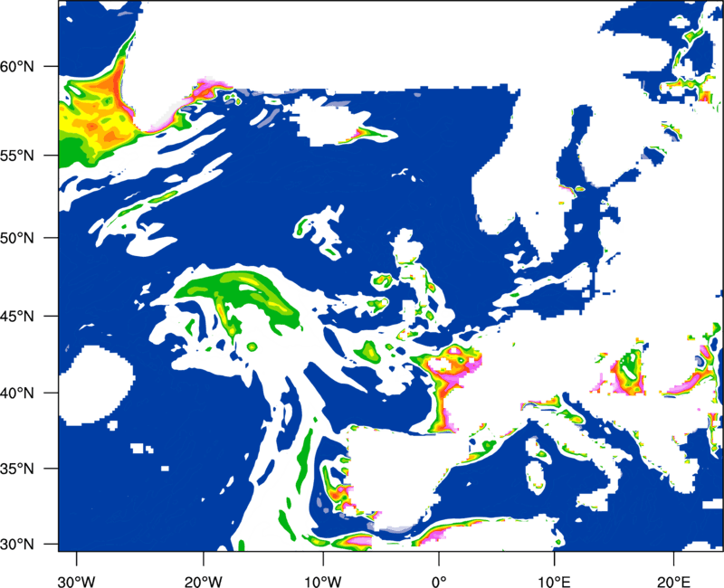Click the 55°N latitude label

tap(17, 156)
